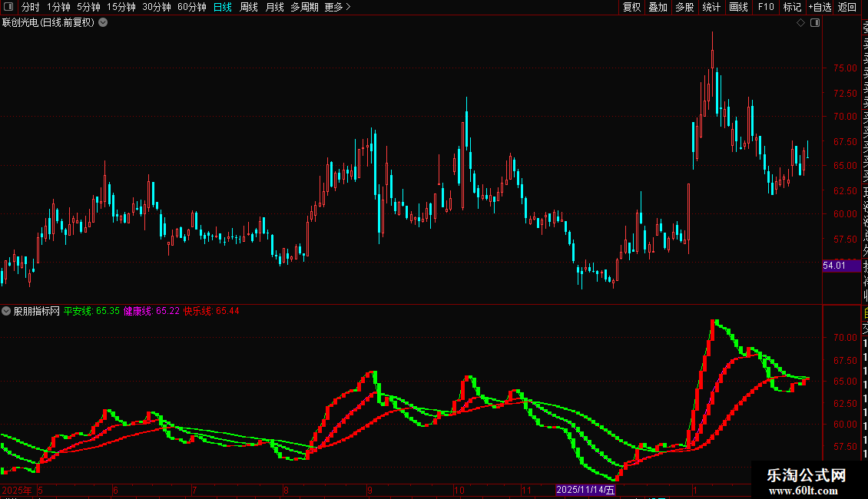868x499 pixels.
Task: Add stock via +自选 button
Action: point(820,7)
